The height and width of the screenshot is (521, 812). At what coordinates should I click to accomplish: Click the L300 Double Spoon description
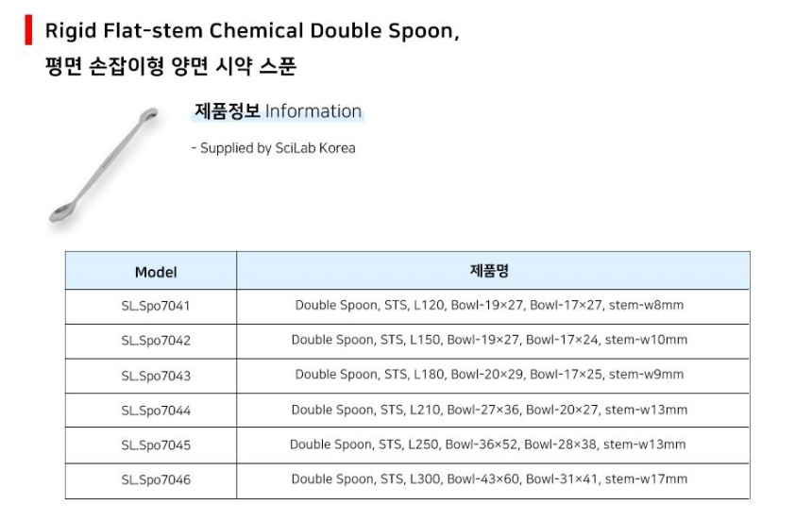point(489,479)
